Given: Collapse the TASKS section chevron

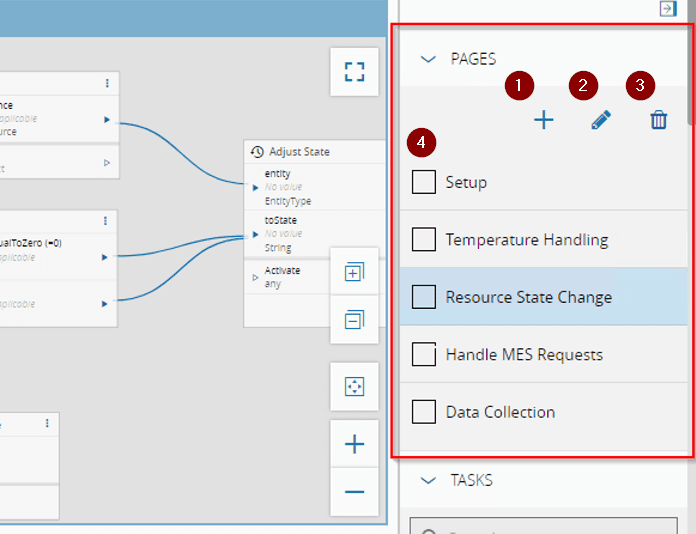Looking at the screenshot, I should (429, 480).
